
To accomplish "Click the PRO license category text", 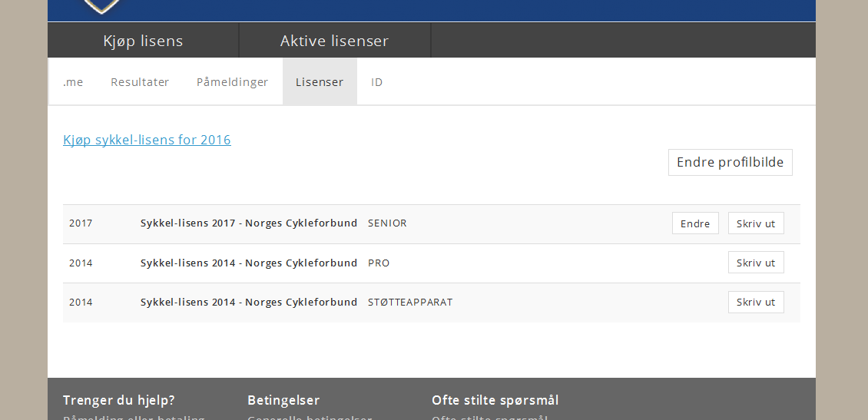I will coord(379,263).
